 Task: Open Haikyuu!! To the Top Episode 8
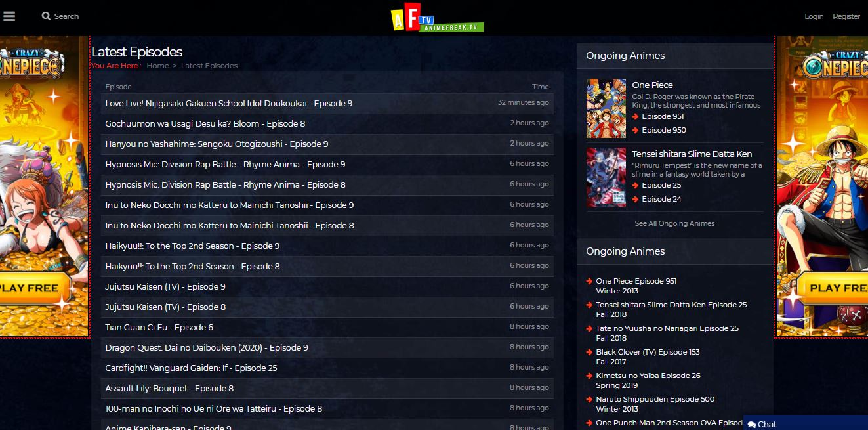pos(192,266)
